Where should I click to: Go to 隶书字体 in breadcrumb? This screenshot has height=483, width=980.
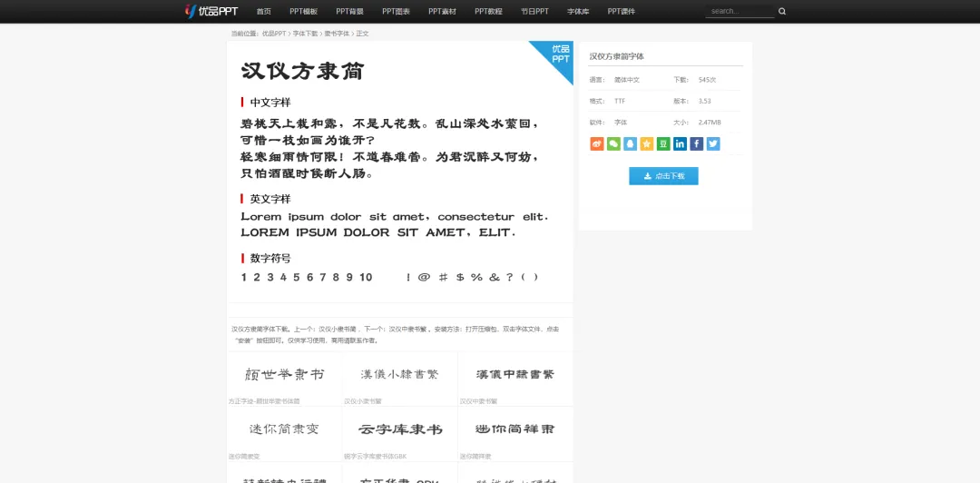(x=337, y=34)
